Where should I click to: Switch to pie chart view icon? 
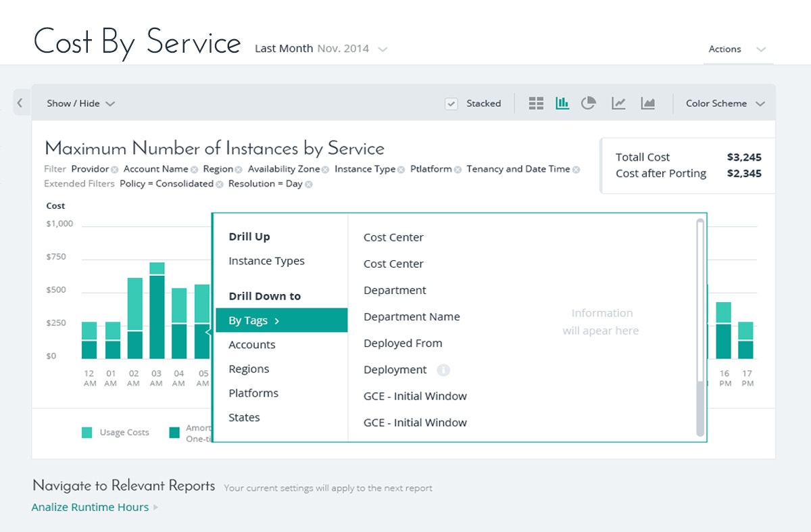589,103
